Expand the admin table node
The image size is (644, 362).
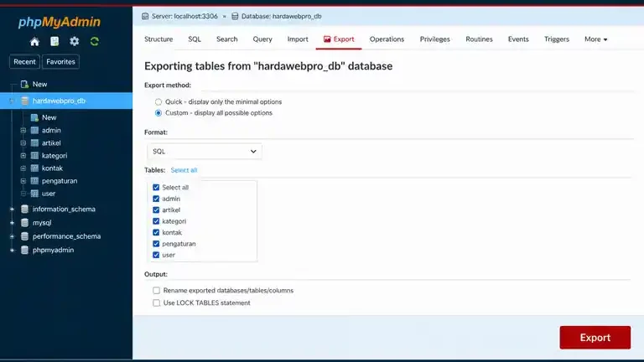tap(23, 131)
